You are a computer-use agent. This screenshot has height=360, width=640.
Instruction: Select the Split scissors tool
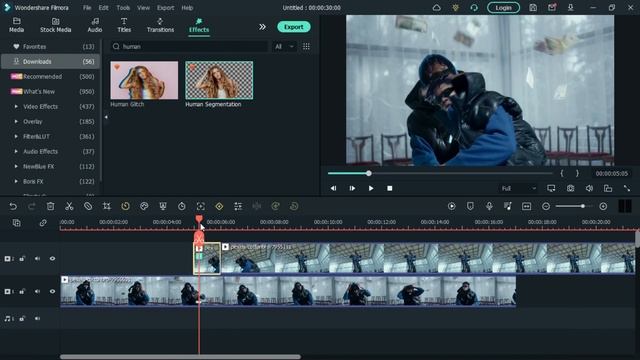(x=69, y=207)
